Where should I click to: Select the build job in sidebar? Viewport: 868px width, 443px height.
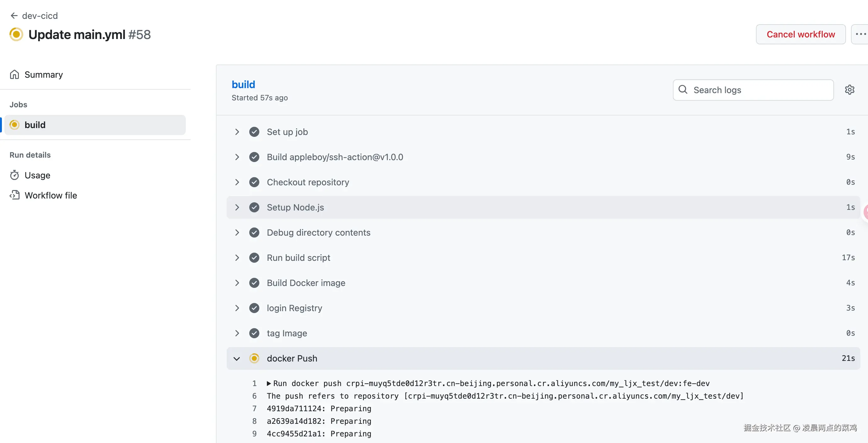coord(95,125)
